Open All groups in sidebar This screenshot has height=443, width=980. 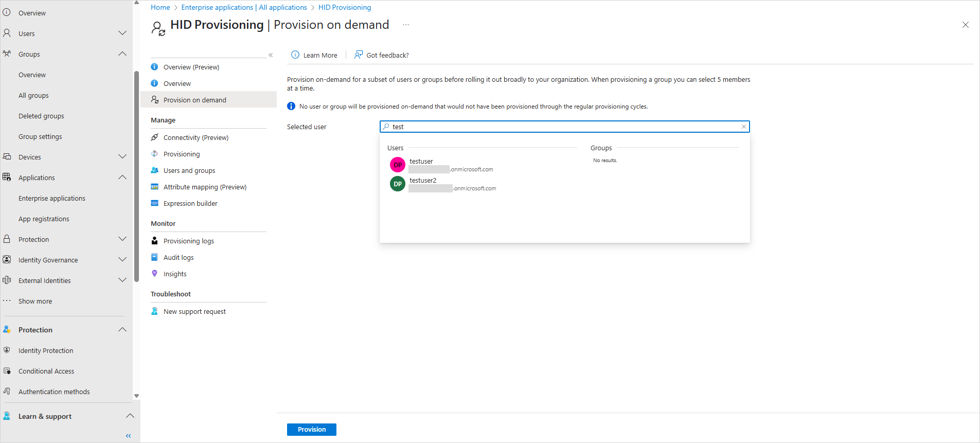tap(33, 95)
